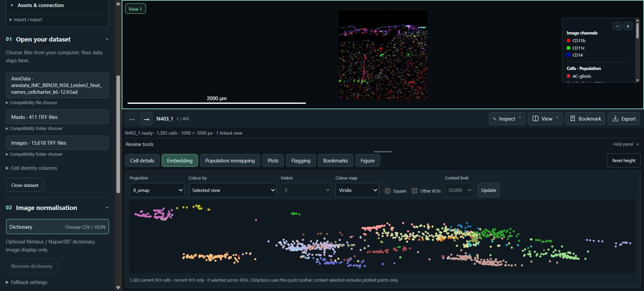
Task: Expand legend with the plus button
Action: pyautogui.click(x=628, y=26)
